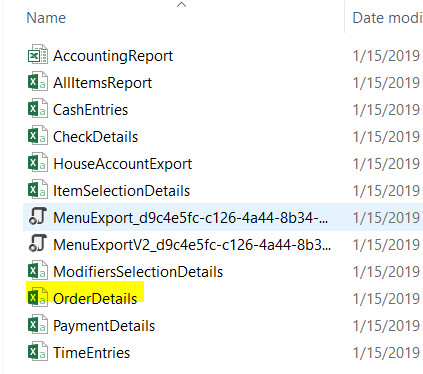Sort by the Date modified column header

click(387, 18)
